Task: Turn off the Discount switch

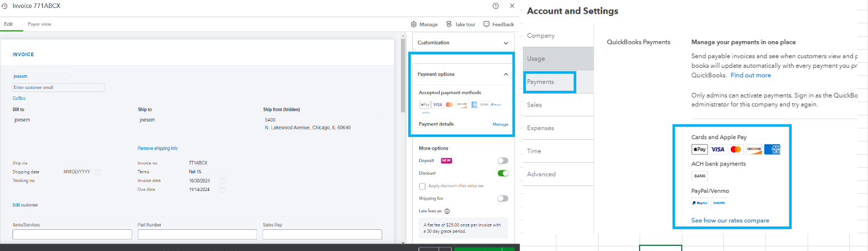Action: (503, 173)
